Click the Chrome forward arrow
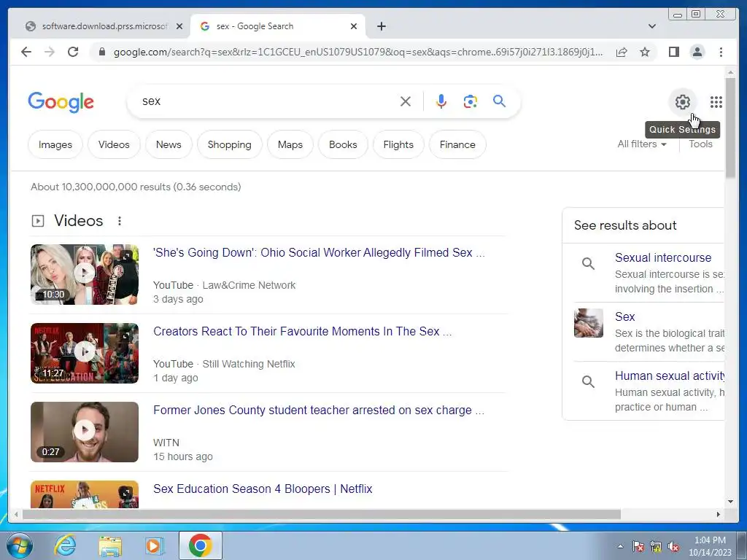The width and height of the screenshot is (747, 560). 50,52
